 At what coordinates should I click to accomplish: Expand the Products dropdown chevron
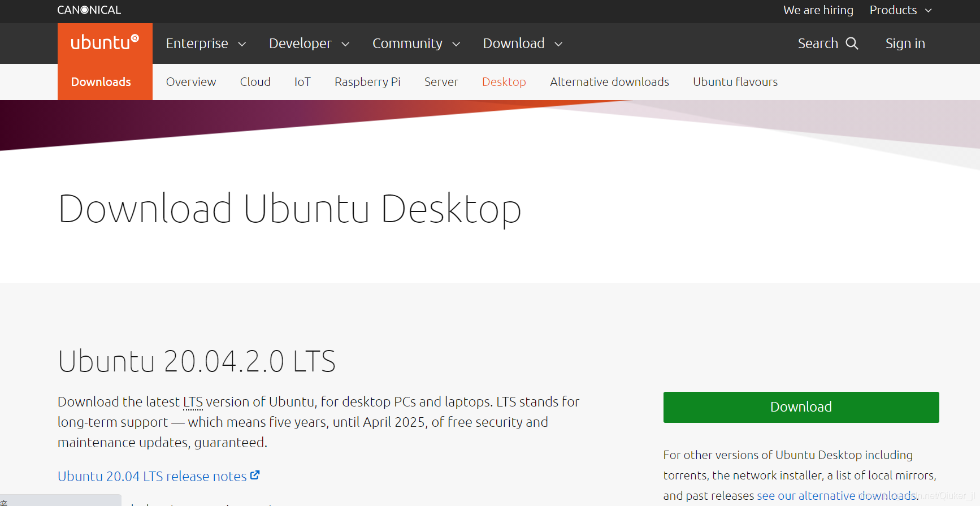click(929, 11)
